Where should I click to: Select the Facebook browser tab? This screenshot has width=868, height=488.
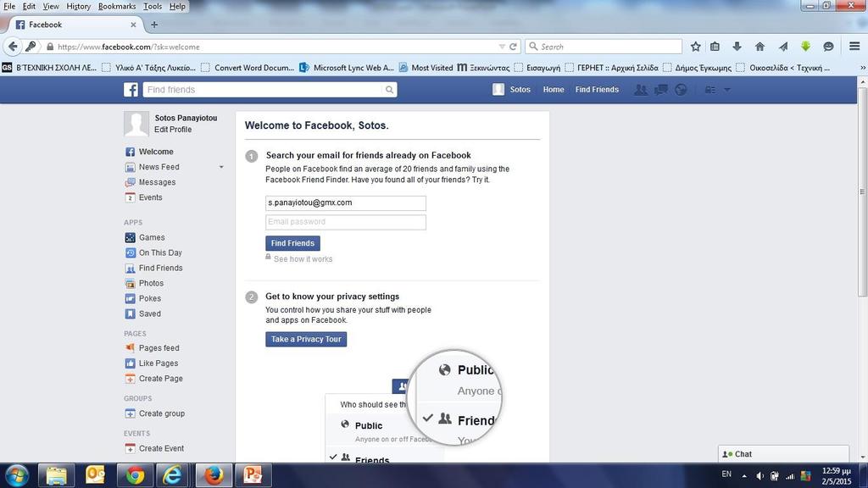pos(75,25)
